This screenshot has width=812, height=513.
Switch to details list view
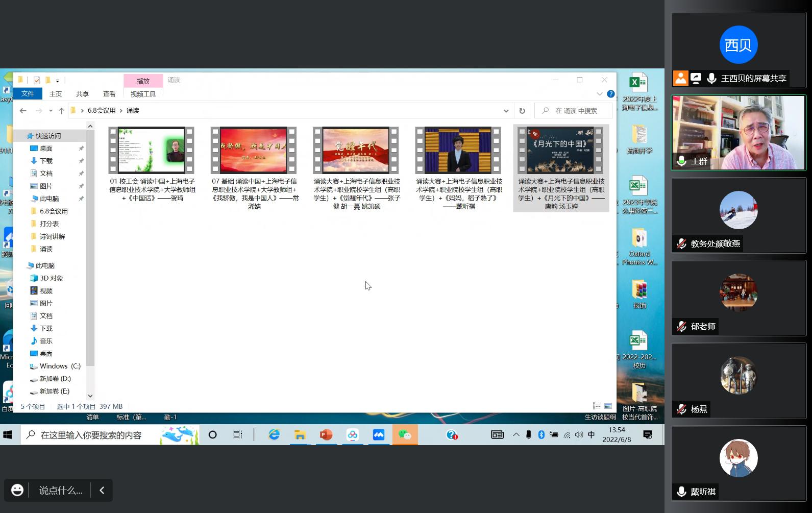pyautogui.click(x=596, y=406)
